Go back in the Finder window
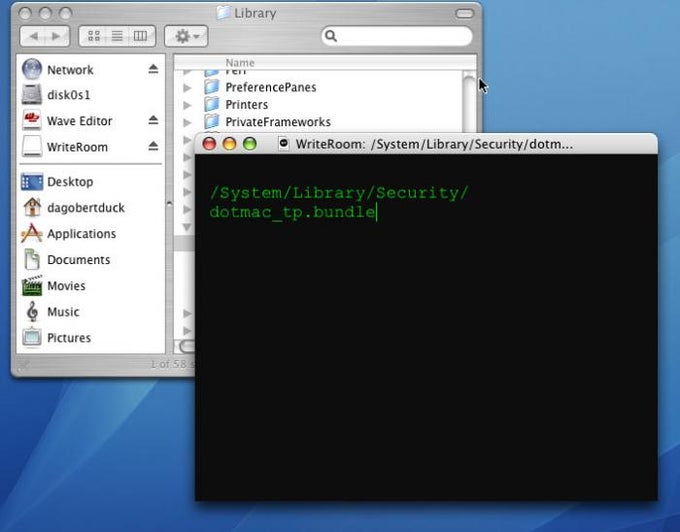 [33, 36]
